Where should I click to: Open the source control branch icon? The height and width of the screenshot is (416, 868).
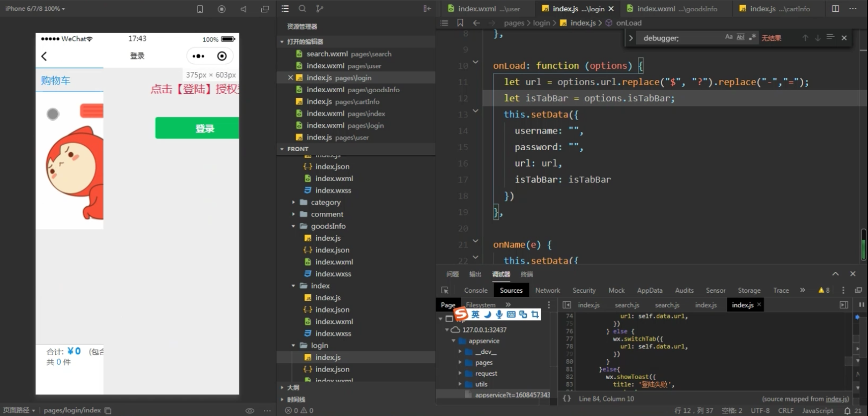(x=320, y=9)
